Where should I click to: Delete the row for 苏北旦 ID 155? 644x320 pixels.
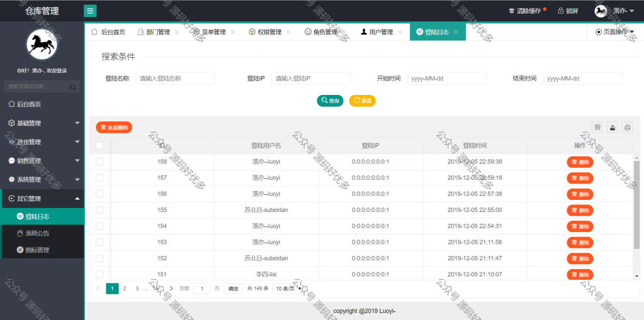[580, 210]
